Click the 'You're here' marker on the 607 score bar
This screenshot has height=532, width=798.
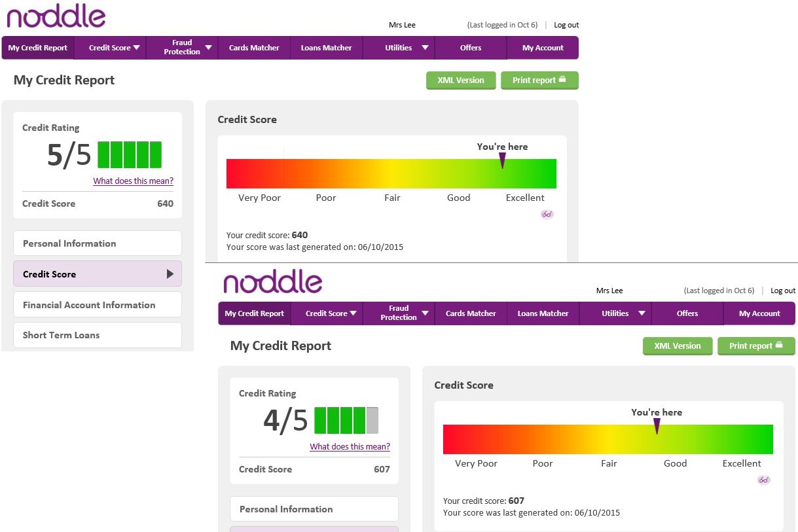657,427
